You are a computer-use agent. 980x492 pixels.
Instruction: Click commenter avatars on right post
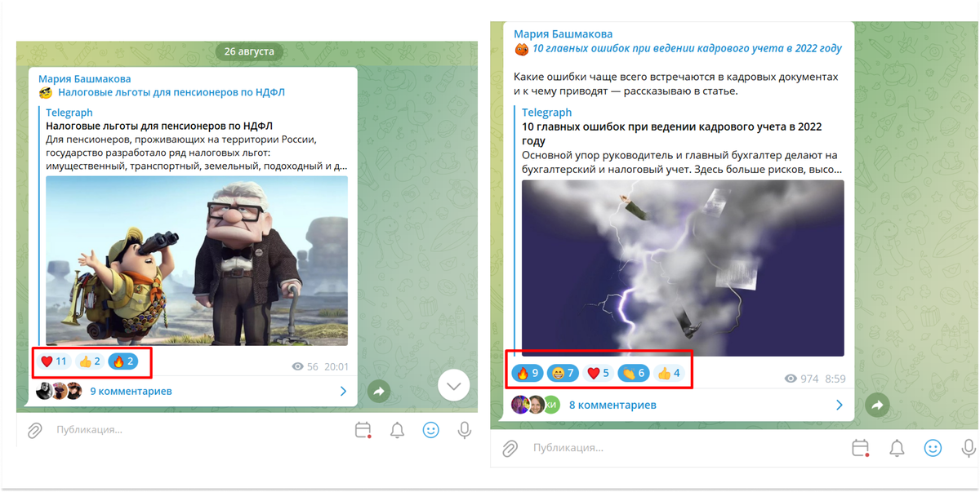535,405
